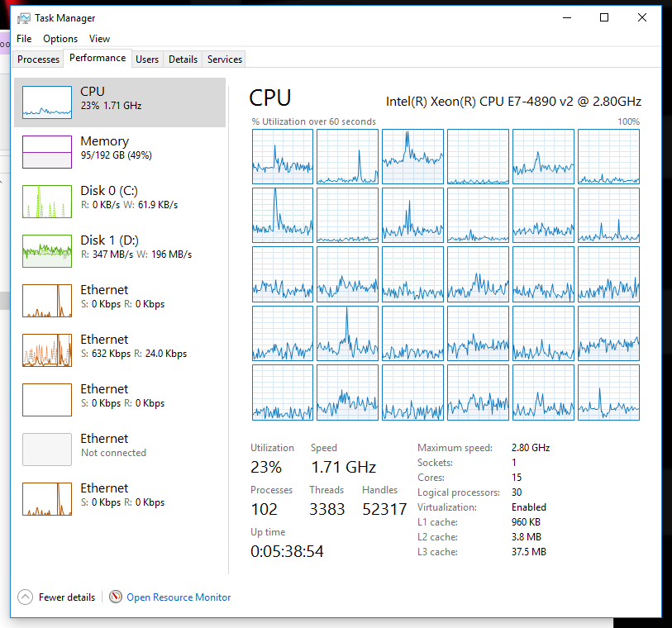The image size is (672, 628).
Task: Click the first CPU core utilization graph
Action: (282, 156)
